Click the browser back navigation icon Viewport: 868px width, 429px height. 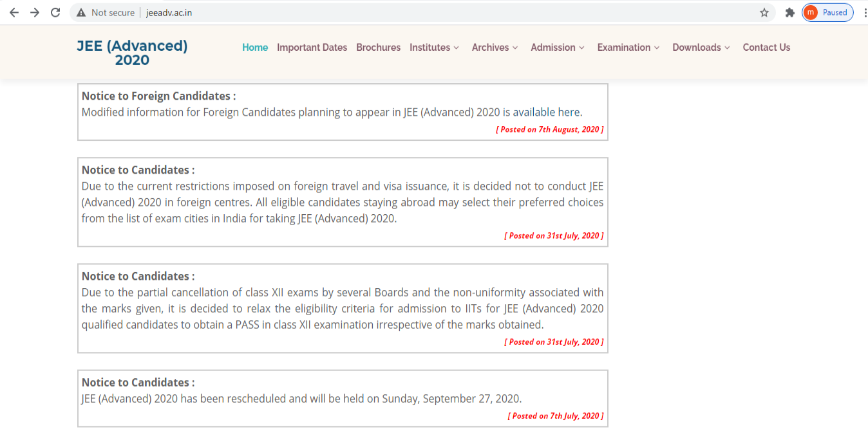tap(14, 12)
